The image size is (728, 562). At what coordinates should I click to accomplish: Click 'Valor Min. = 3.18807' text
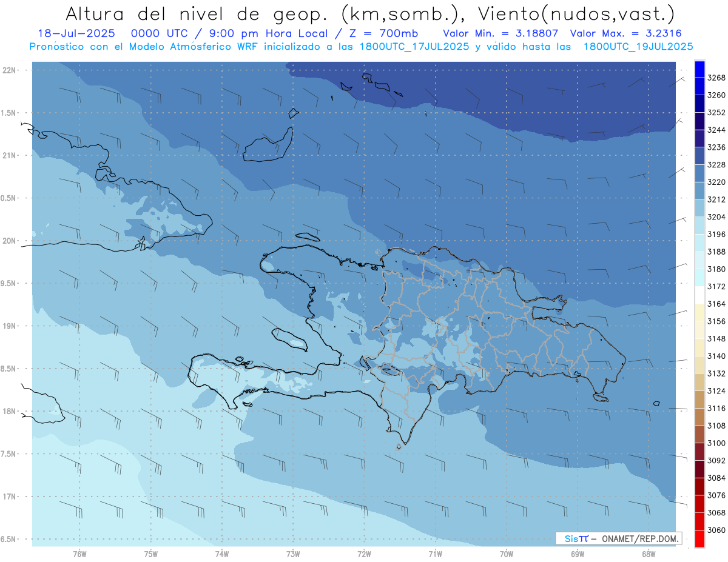(x=500, y=34)
